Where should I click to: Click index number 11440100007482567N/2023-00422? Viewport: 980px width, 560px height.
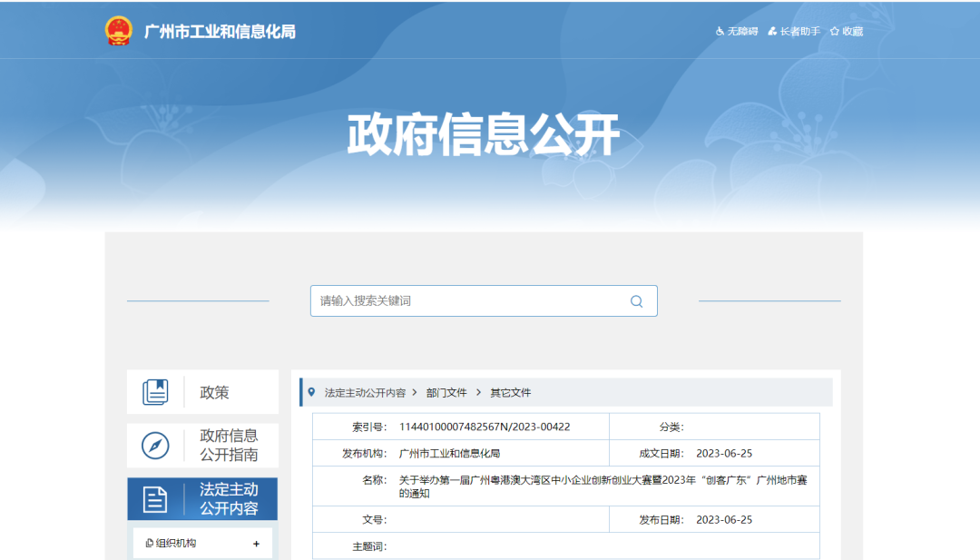coord(485,427)
